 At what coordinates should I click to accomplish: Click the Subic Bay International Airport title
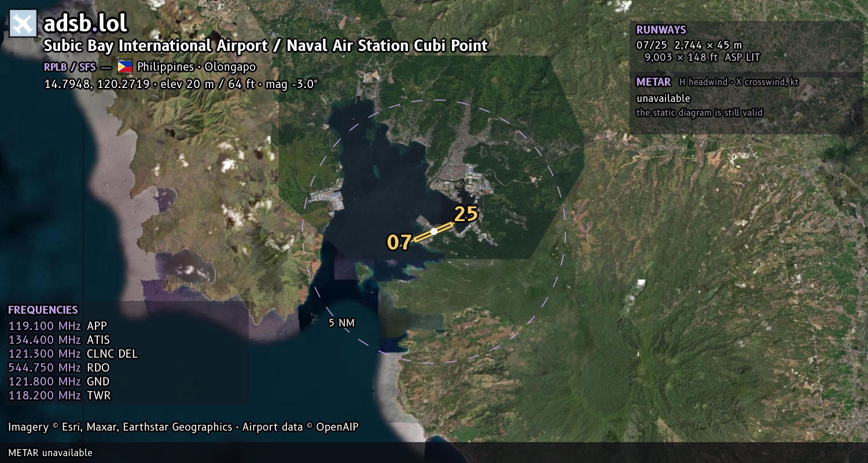pyautogui.click(x=266, y=46)
